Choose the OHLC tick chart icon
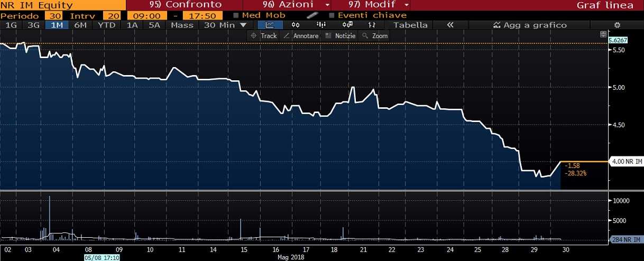The image size is (644, 261). pyautogui.click(x=372, y=25)
